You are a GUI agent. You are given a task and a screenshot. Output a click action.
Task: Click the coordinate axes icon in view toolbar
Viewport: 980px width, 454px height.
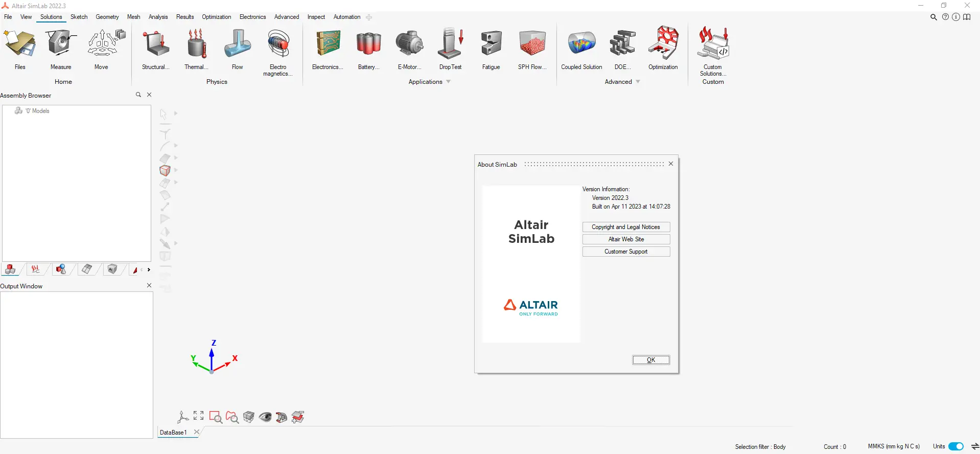(x=182, y=417)
